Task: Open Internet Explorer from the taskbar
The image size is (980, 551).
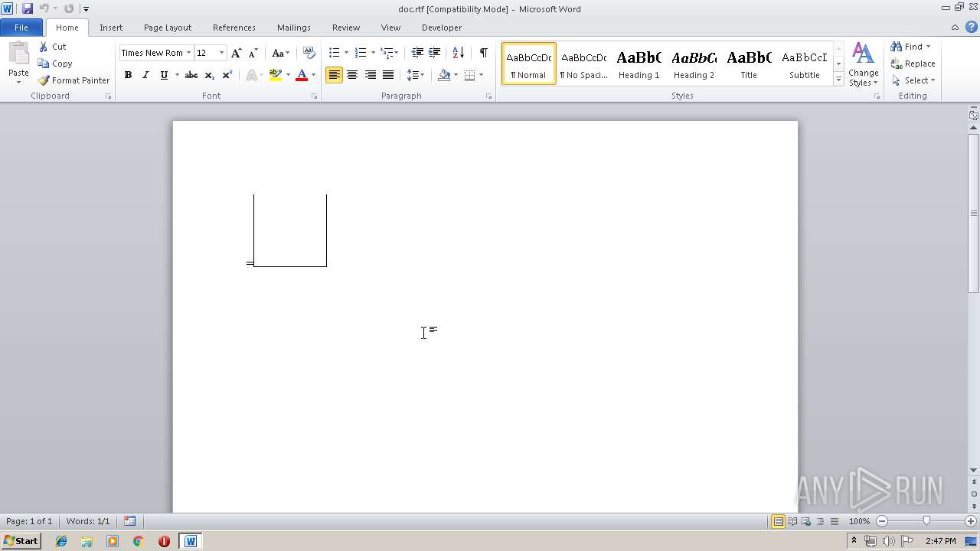Action: [61, 541]
